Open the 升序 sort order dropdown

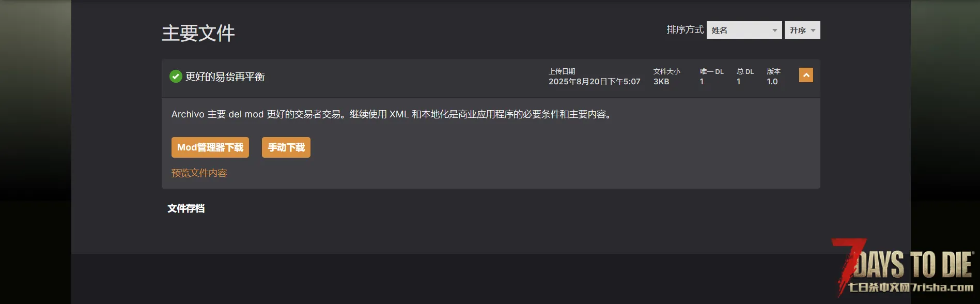click(802, 30)
